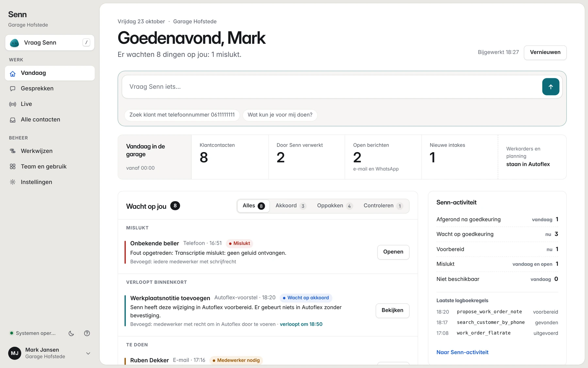Submit question with the teal arrow button
Viewport: 588px width, 368px height.
coord(551,87)
